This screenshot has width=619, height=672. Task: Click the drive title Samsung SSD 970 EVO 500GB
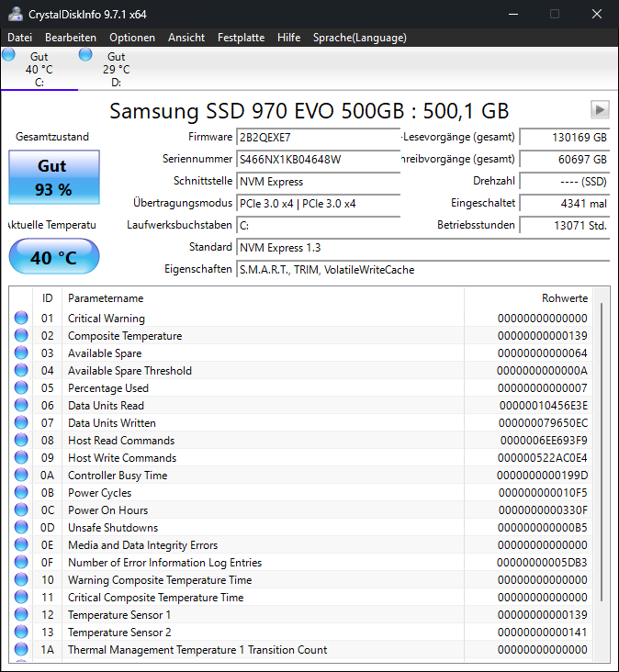(x=309, y=111)
